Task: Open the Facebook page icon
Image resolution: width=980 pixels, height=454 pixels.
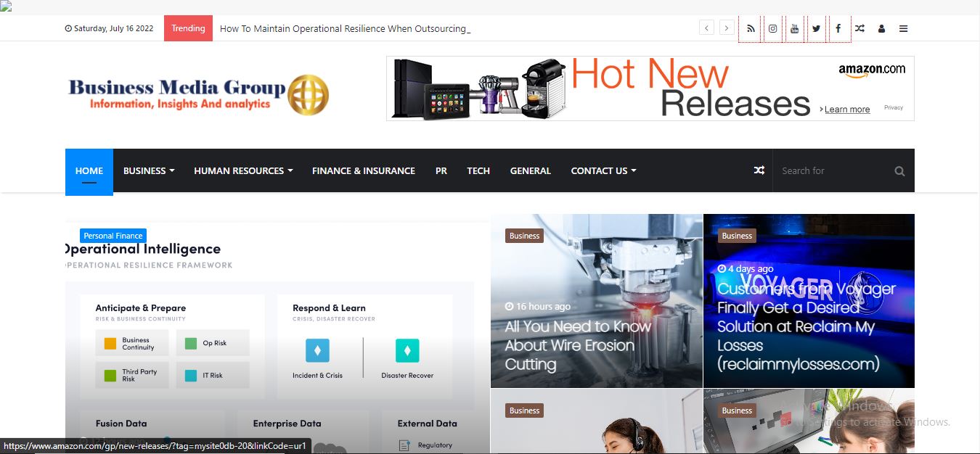Action: point(838,29)
